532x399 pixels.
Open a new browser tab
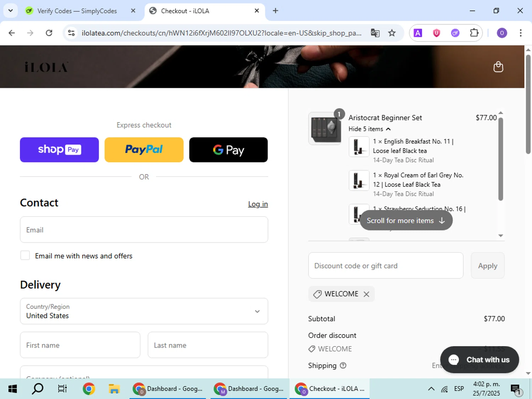(275, 11)
